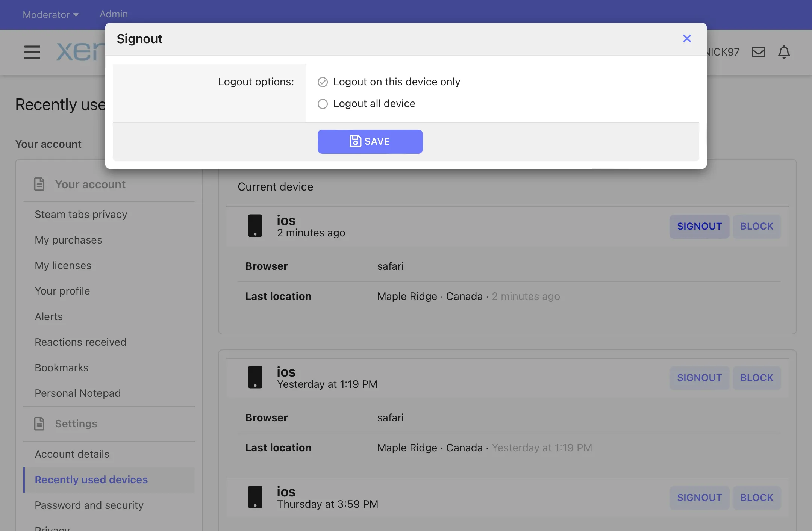Image resolution: width=812 pixels, height=531 pixels.
Task: Open Recently used devices sidebar item
Action: [x=91, y=480]
